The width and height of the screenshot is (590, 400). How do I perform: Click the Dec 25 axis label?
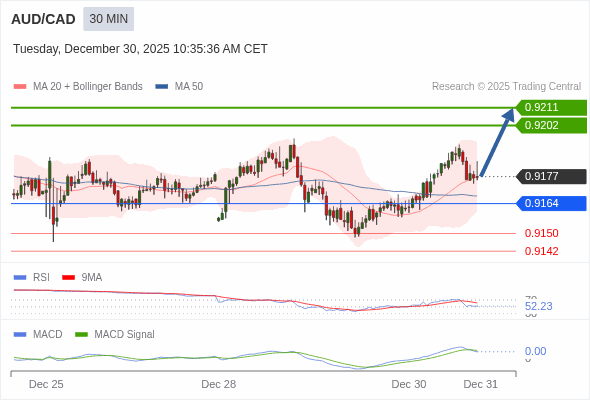[x=46, y=384]
